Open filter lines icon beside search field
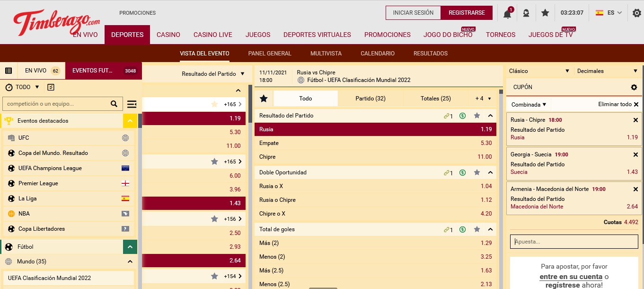Screen dimensions: 644x289 coord(132,104)
